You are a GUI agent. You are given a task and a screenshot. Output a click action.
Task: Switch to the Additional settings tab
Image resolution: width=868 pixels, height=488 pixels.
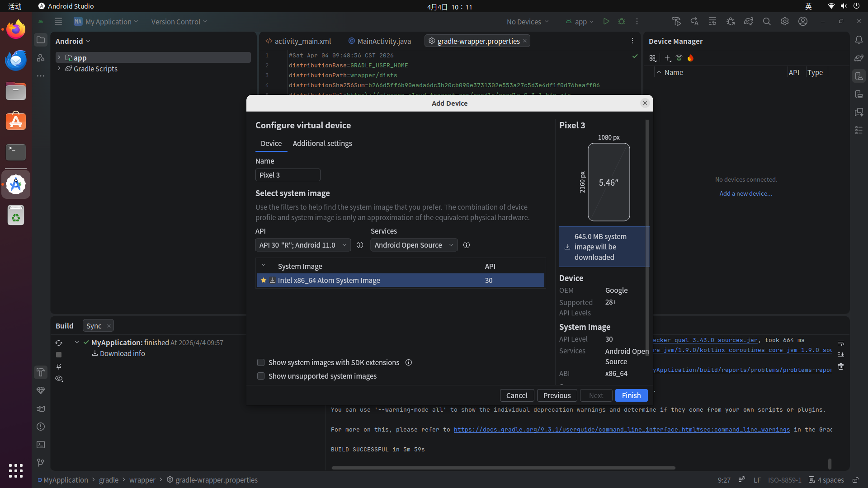(322, 143)
